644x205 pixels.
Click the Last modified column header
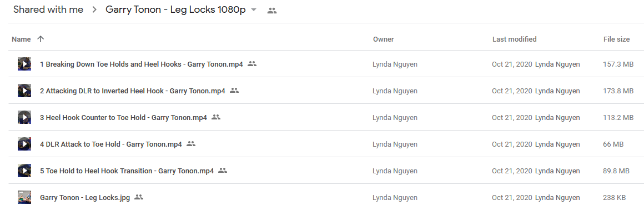(514, 39)
